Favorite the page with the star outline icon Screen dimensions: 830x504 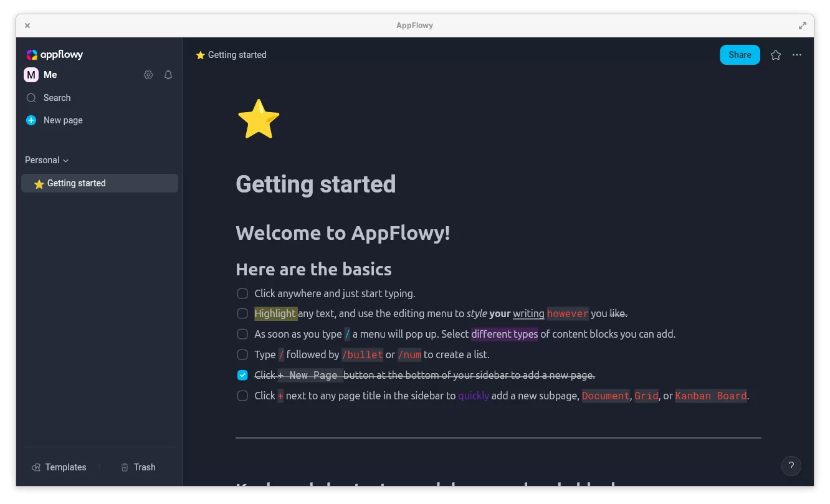click(x=776, y=55)
